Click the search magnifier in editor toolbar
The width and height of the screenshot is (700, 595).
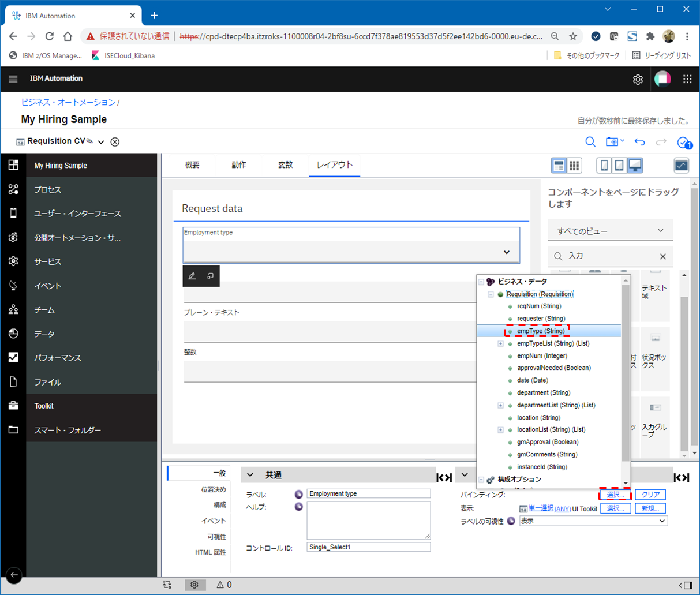[x=590, y=141]
